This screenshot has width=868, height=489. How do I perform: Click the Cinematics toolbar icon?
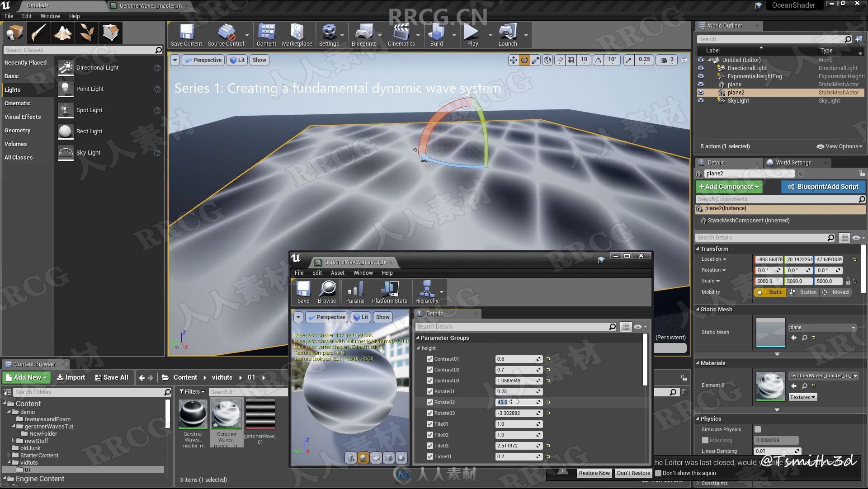[400, 34]
